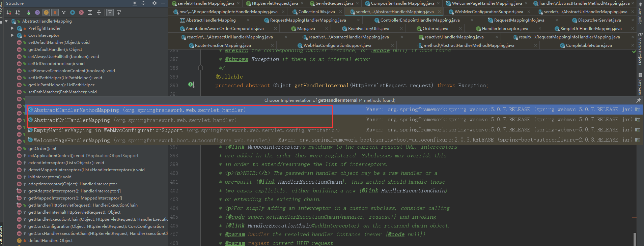
Task: Toggle code fold marker at line 388
Action: (200, 68)
